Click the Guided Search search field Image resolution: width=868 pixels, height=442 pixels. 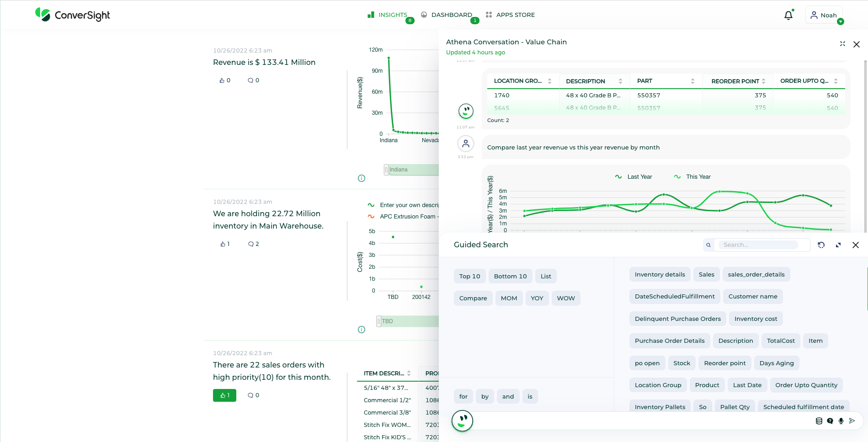pos(759,245)
